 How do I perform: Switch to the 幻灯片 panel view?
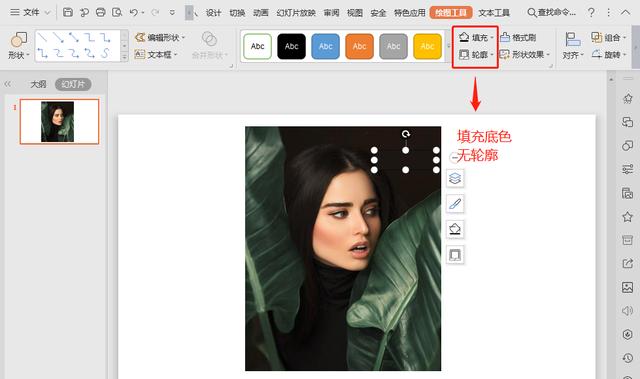click(73, 84)
